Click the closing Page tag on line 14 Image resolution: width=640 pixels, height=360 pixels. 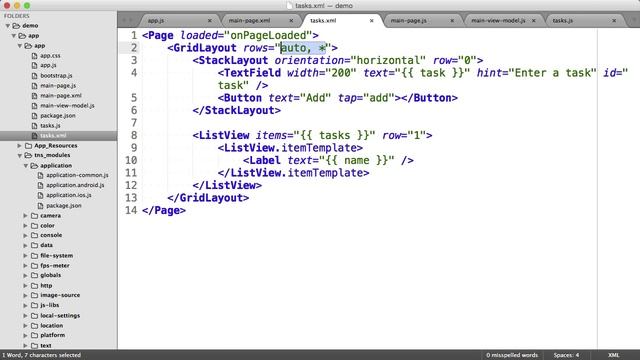tap(164, 211)
